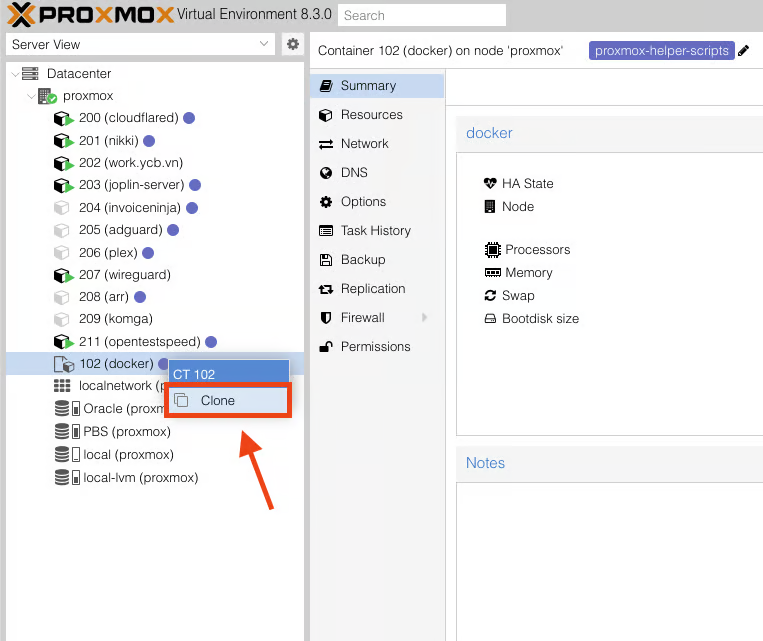Image resolution: width=763 pixels, height=641 pixels.
Task: Open the Resources tab
Action: (x=377, y=115)
